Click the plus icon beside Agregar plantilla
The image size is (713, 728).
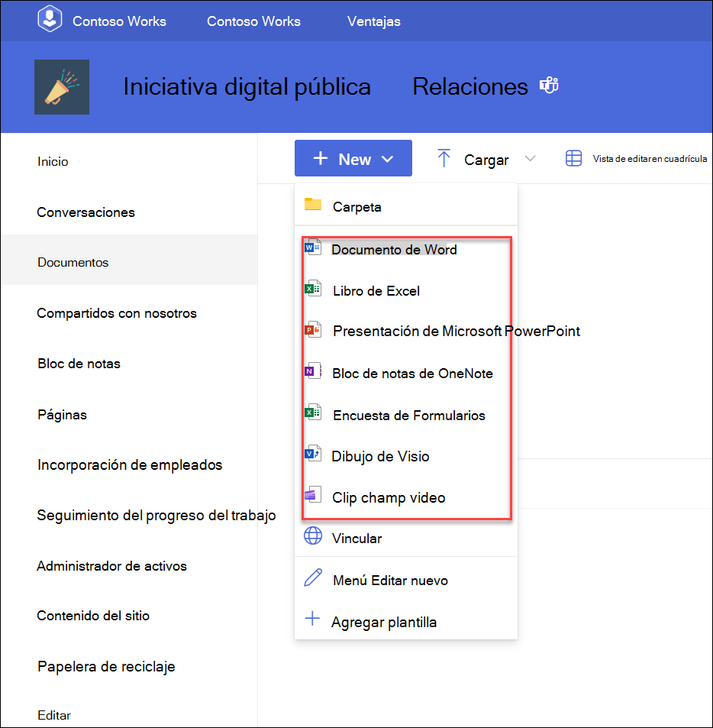[x=312, y=619]
